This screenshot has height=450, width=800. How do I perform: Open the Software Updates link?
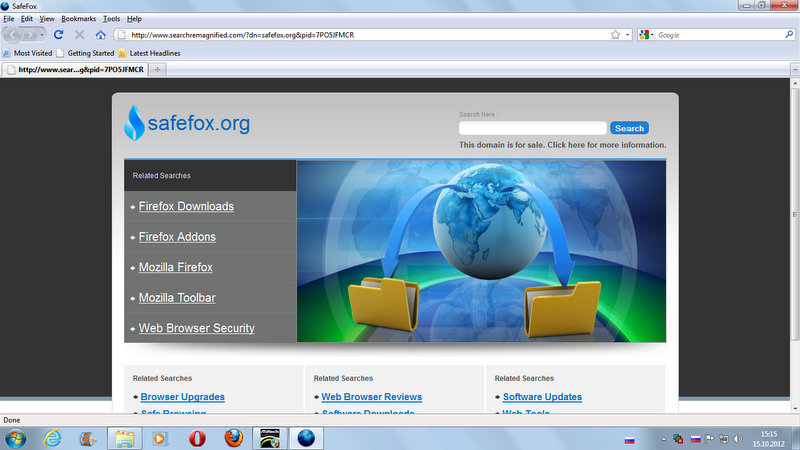coord(542,396)
